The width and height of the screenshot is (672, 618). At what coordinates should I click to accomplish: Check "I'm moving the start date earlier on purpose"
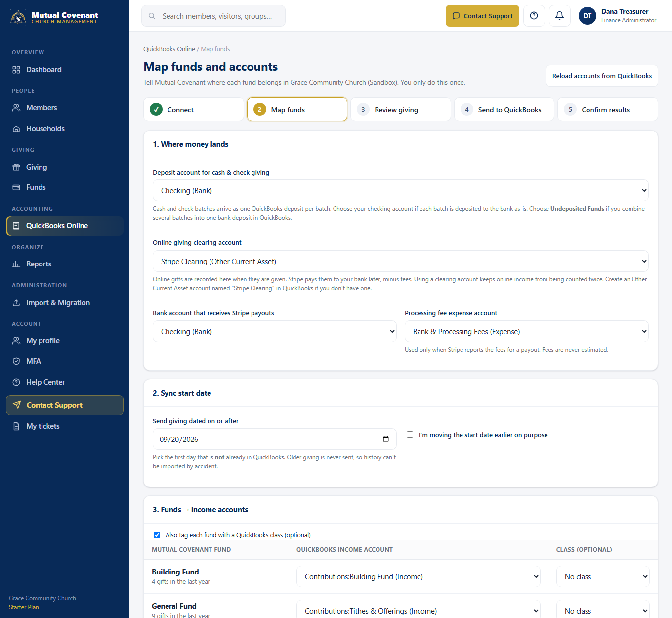click(410, 435)
